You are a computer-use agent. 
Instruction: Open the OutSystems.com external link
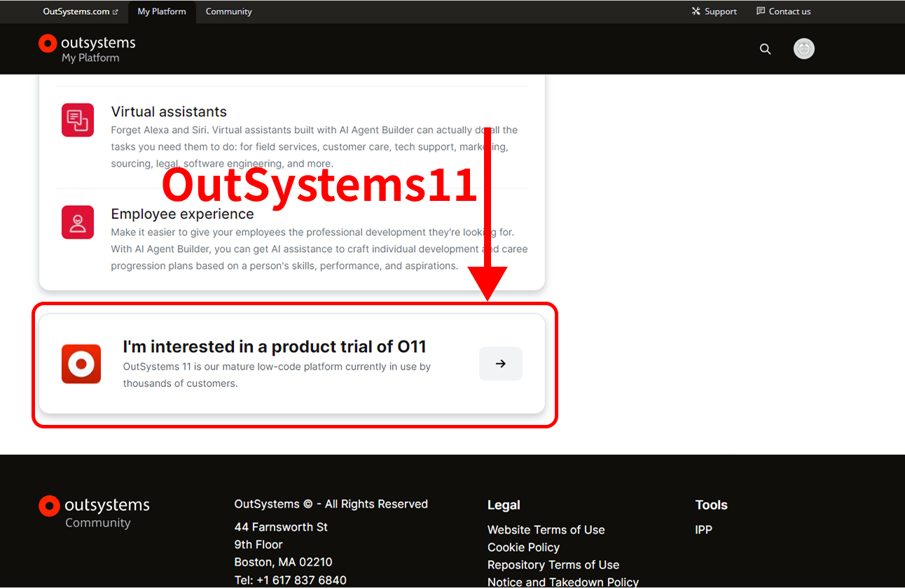coord(81,11)
